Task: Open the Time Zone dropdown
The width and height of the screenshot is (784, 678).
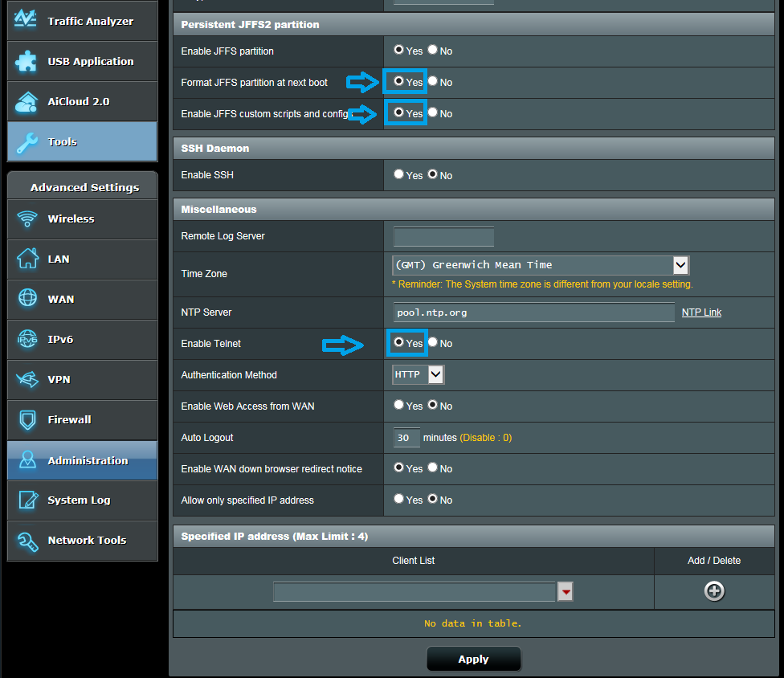Action: point(541,265)
